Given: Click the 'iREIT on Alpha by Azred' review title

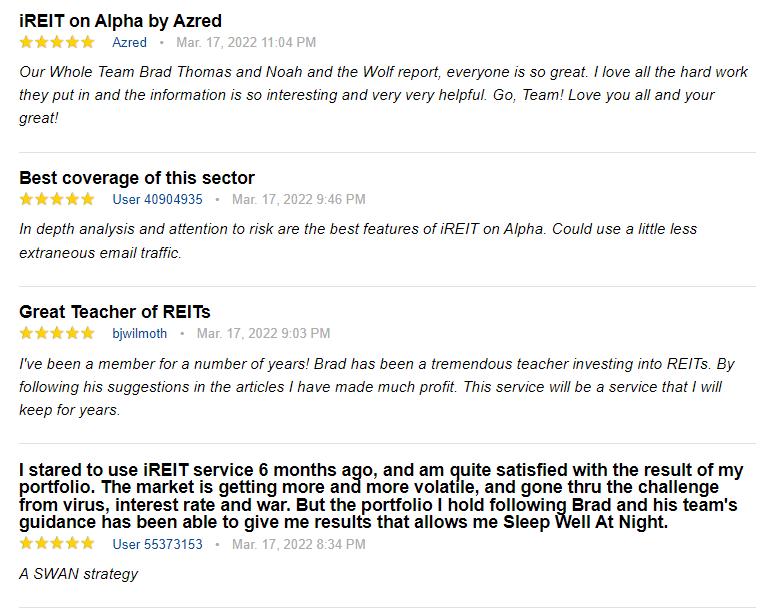Looking at the screenshot, I should 120,21.
